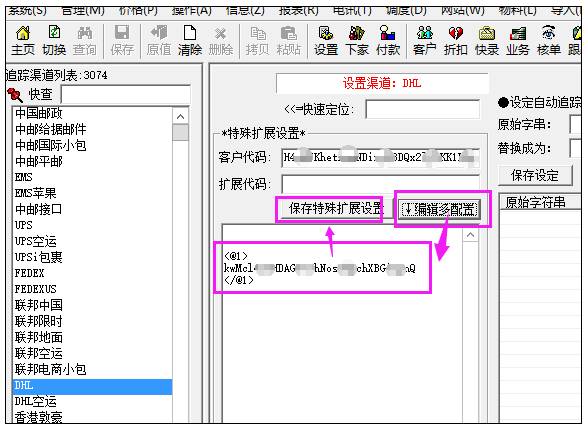
Task: Click the 客户 customers icon
Action: click(424, 33)
